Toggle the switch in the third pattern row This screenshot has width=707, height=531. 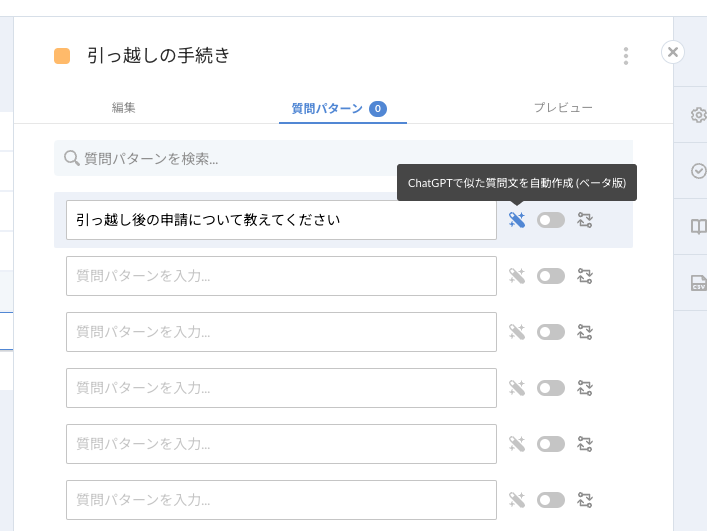(x=551, y=332)
